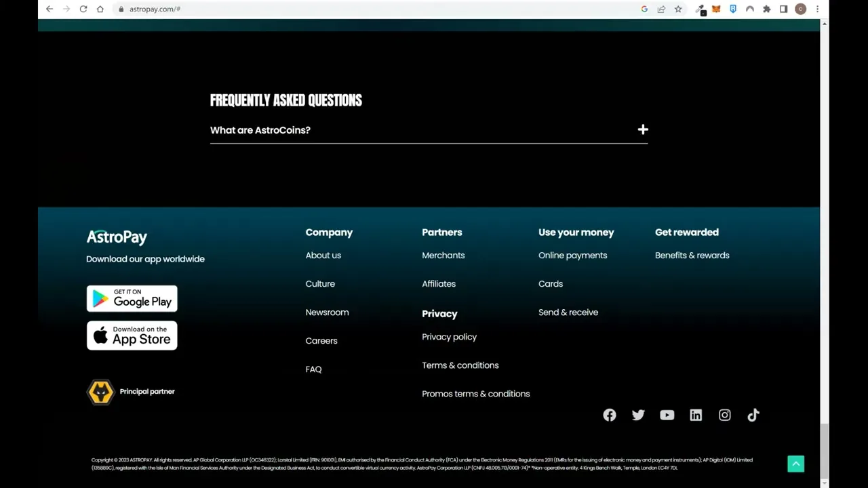Toggle browser side panel icon
The height and width of the screenshot is (488, 868).
tap(783, 9)
